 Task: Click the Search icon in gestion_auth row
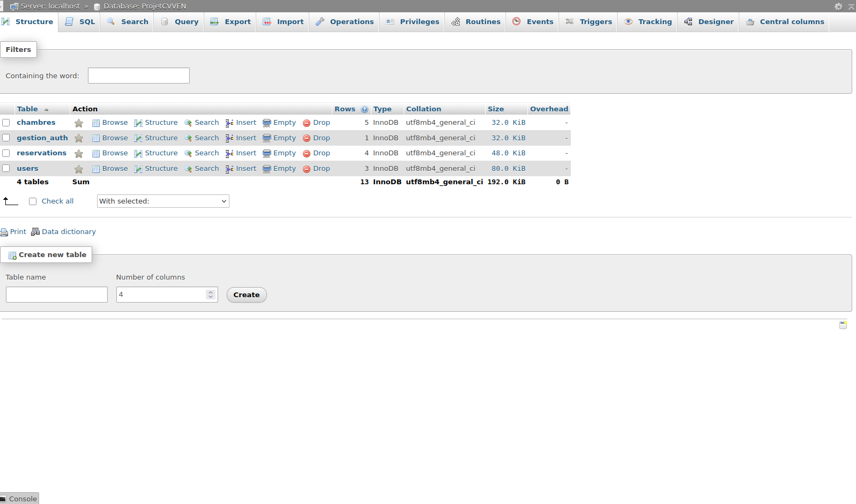click(188, 138)
